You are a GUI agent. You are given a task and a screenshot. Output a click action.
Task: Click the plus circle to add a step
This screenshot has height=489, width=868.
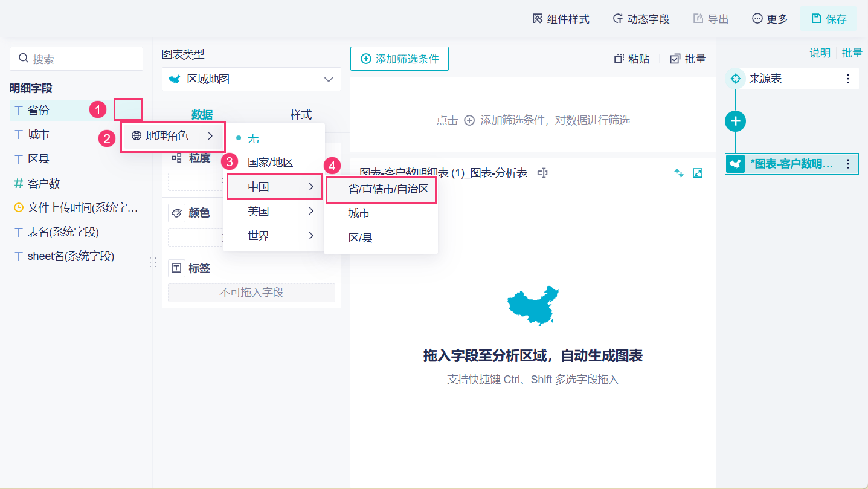tap(735, 121)
